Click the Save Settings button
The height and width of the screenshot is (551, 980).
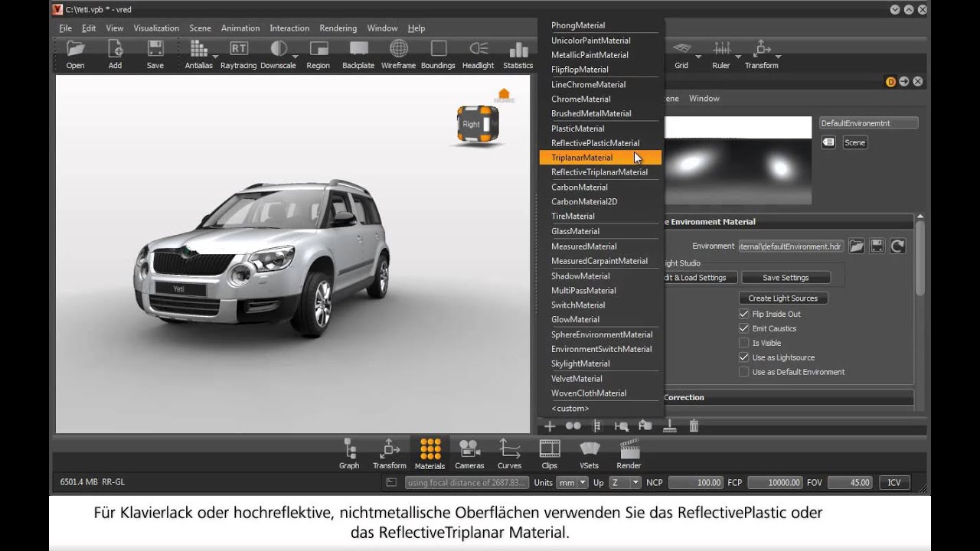click(x=786, y=278)
